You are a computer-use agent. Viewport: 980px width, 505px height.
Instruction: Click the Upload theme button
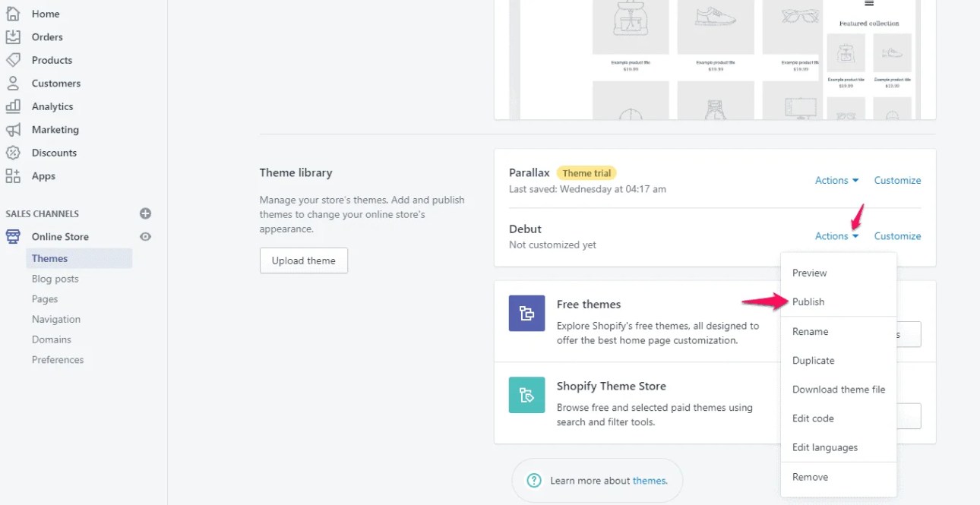click(x=304, y=260)
